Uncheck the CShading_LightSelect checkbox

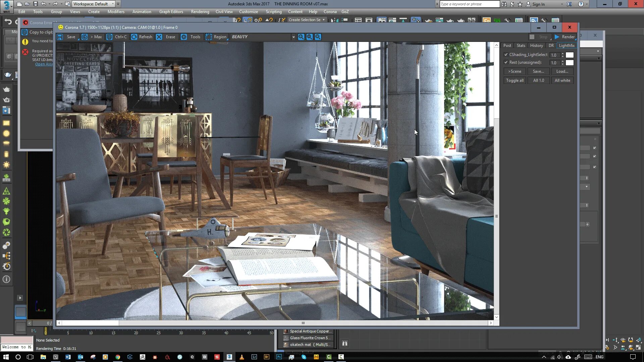click(x=506, y=54)
